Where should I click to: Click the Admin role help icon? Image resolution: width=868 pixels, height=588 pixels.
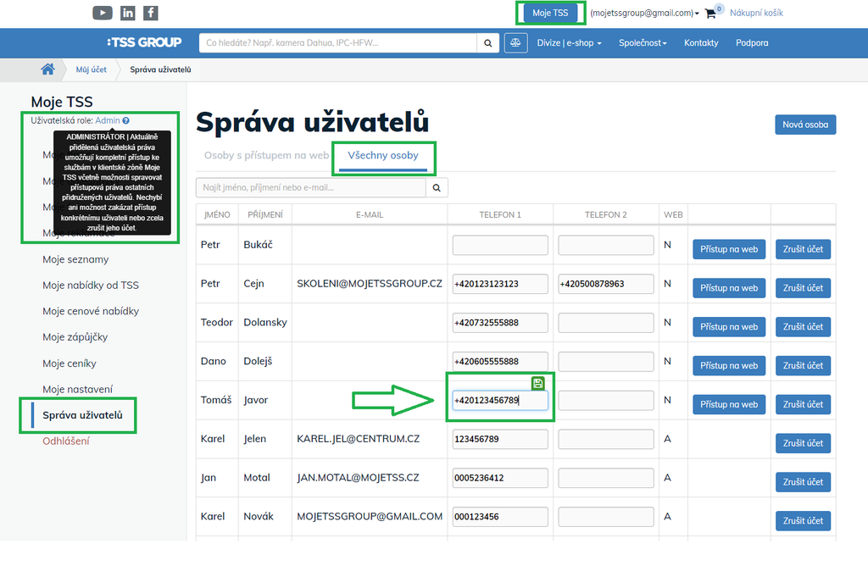pos(126,121)
